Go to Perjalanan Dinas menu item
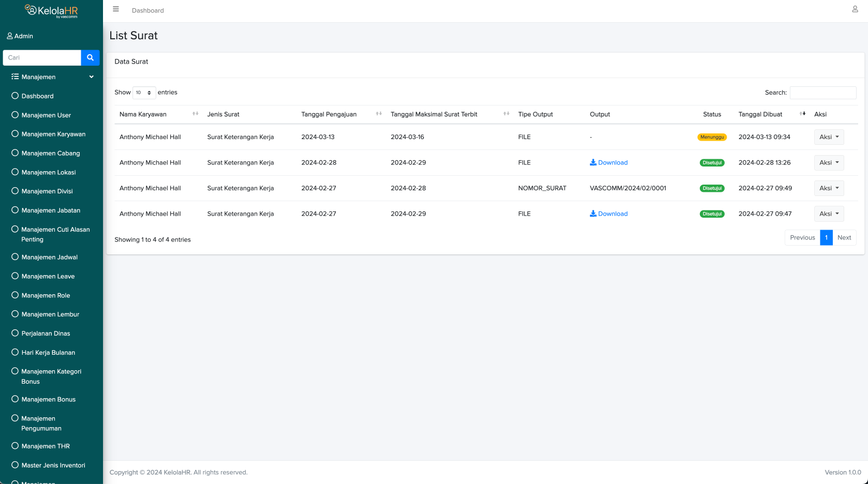Screen dimensions: 868x484 [x=46, y=334]
